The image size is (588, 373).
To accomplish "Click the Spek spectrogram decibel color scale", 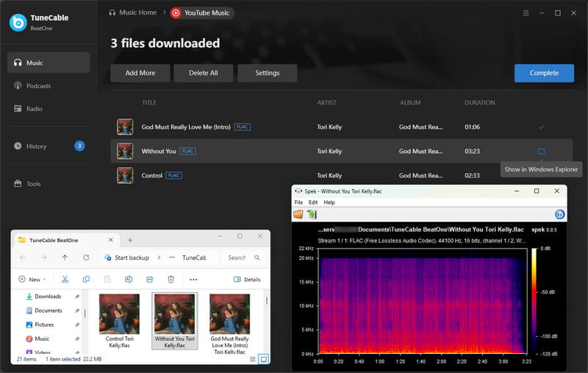I will click(534, 301).
